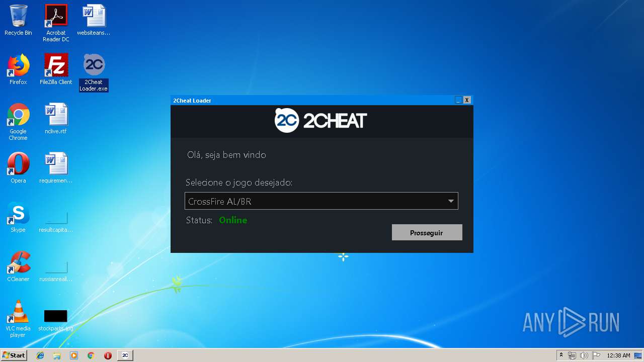Launch CCleaner desktop shortcut

point(18,266)
